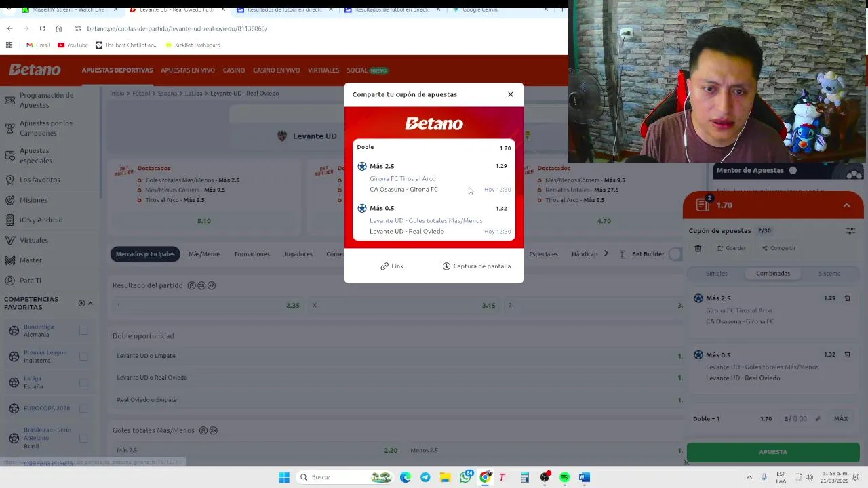Image resolution: width=868 pixels, height=488 pixels.
Task: Add a favorite competition plus icon
Action: [81, 303]
